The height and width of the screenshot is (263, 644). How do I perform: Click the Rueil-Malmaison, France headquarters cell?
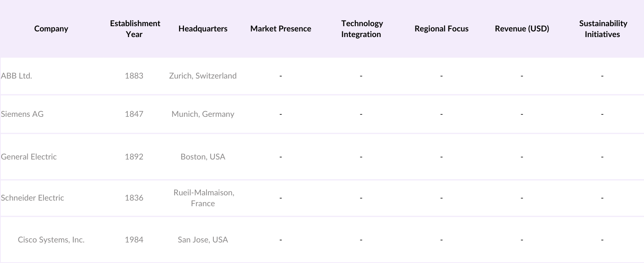(203, 198)
